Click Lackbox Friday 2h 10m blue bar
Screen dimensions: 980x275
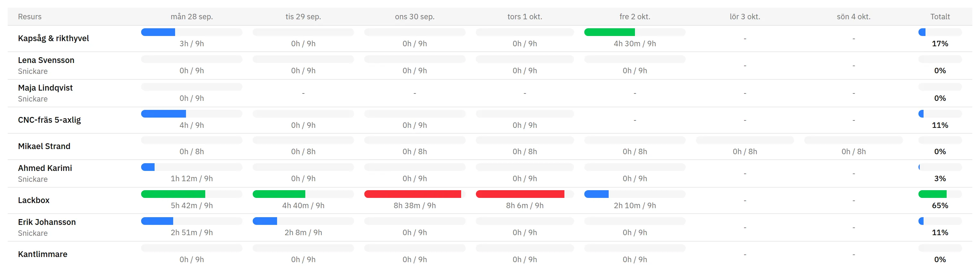[x=596, y=194]
